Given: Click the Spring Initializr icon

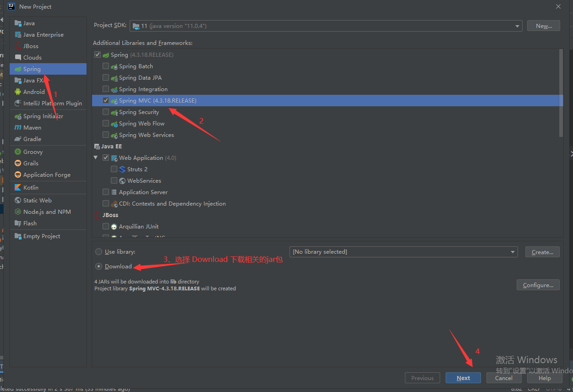Looking at the screenshot, I should click(x=18, y=116).
